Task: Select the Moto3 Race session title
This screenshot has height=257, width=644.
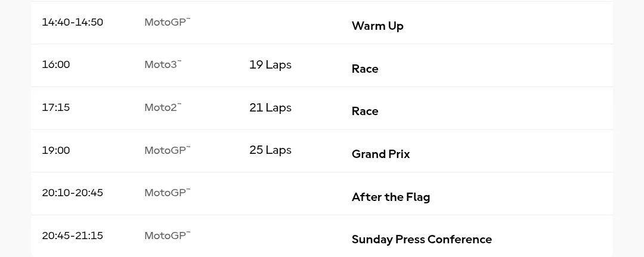Action: 365,69
